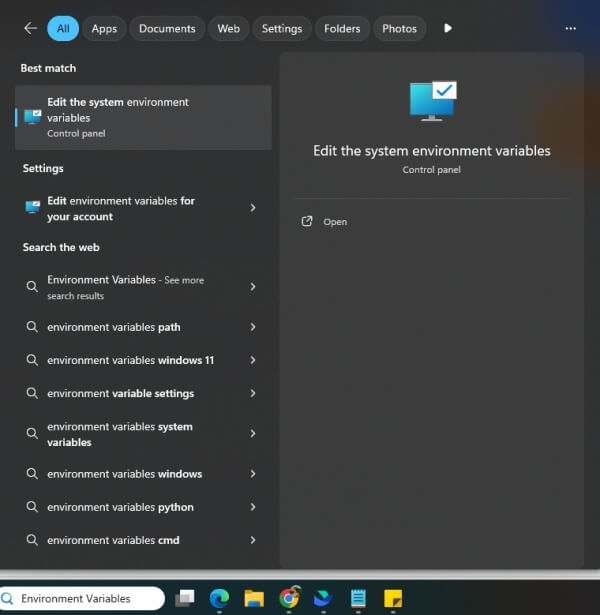The width and height of the screenshot is (600, 615).
Task: Click search icon beside environment variable settings
Action: [x=32, y=393]
